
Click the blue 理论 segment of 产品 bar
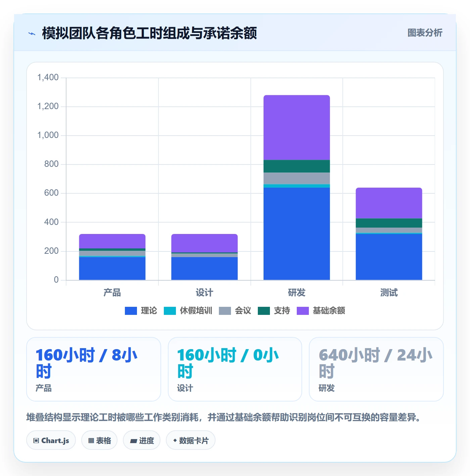point(112,269)
